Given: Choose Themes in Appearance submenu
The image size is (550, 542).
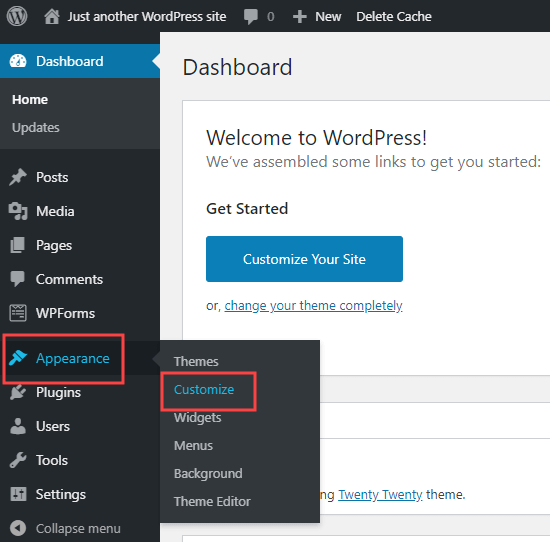Looking at the screenshot, I should 196,361.
